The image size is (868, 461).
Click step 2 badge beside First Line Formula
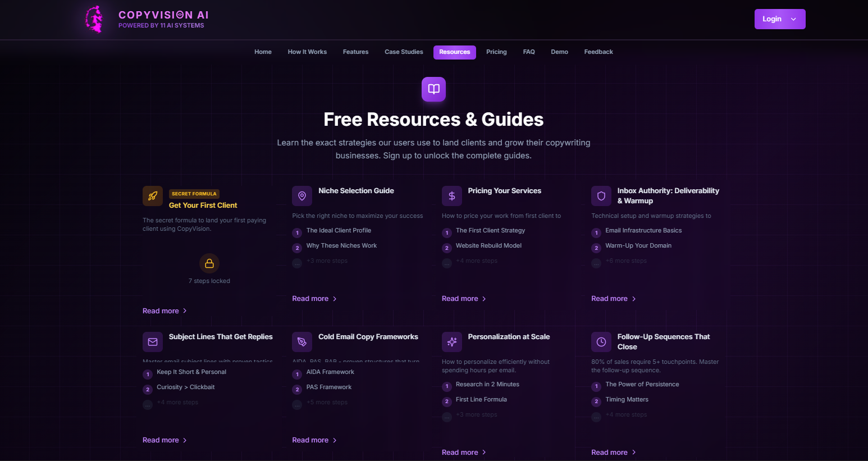447,402
